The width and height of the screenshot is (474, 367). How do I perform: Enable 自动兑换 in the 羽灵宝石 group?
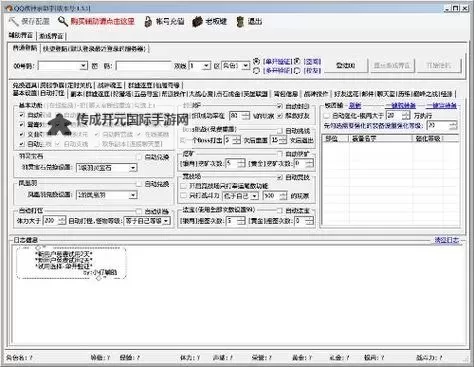pyautogui.click(x=139, y=157)
